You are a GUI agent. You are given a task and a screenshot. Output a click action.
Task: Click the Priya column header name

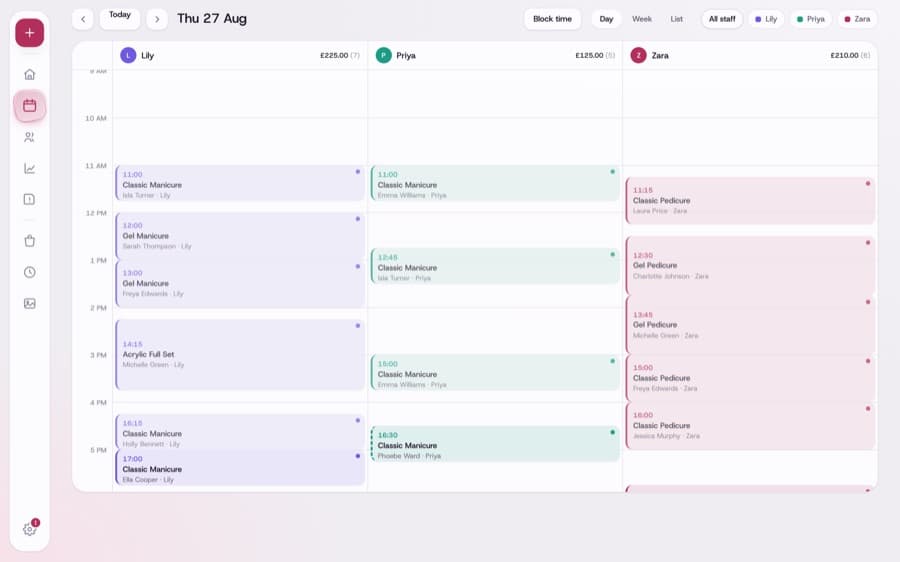[x=406, y=56]
